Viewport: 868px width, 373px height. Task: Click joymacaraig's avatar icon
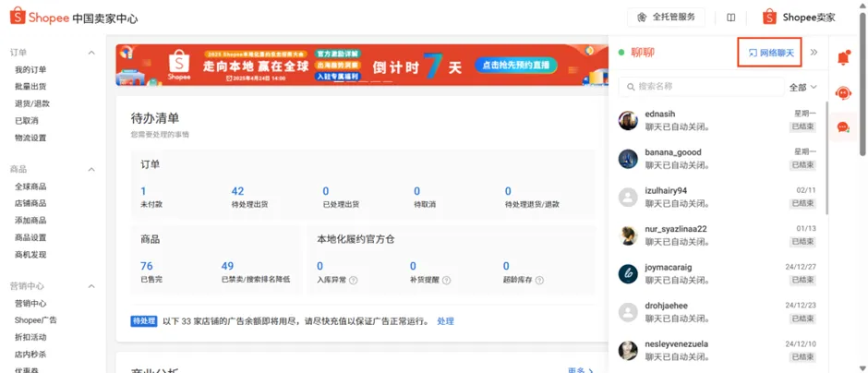pyautogui.click(x=628, y=274)
